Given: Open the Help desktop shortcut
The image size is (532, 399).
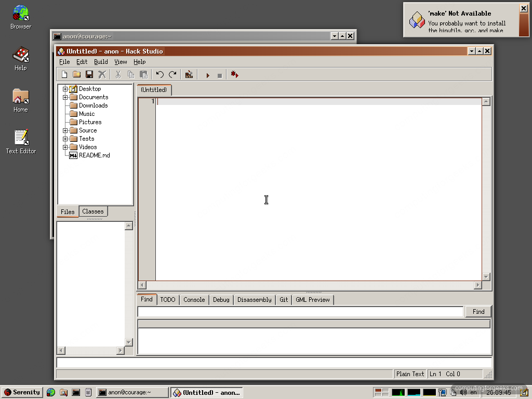Looking at the screenshot, I should coord(21,58).
